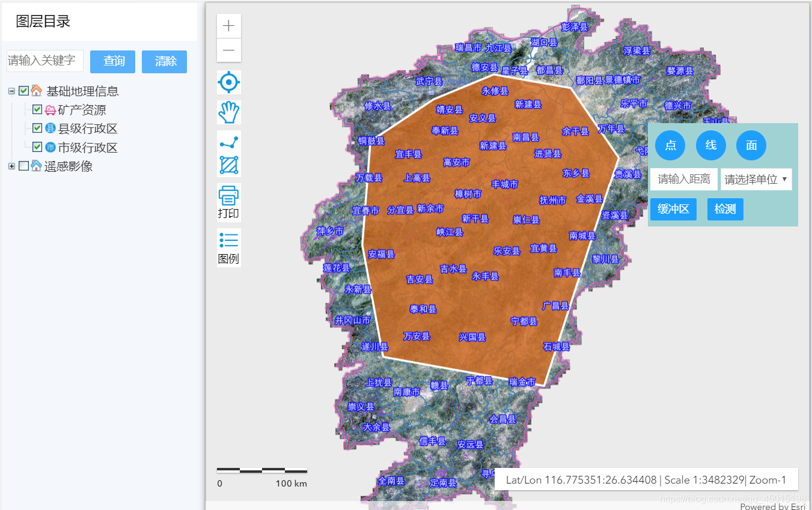The width and height of the screenshot is (812, 510).
Task: Select the 点 drawing mode
Action: (670, 145)
